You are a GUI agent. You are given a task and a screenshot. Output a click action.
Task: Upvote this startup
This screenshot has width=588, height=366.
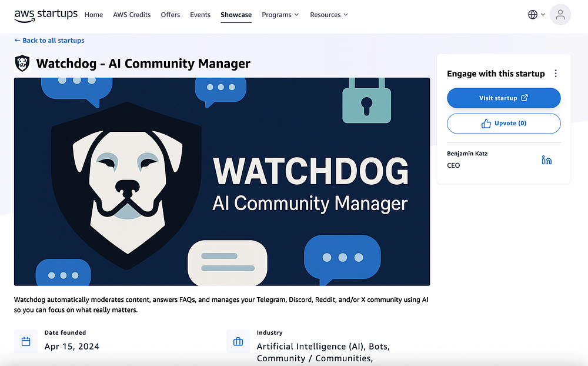pyautogui.click(x=504, y=124)
